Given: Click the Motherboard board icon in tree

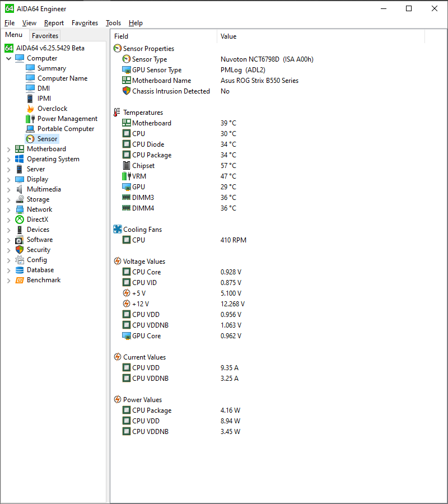Looking at the screenshot, I should 20,149.
